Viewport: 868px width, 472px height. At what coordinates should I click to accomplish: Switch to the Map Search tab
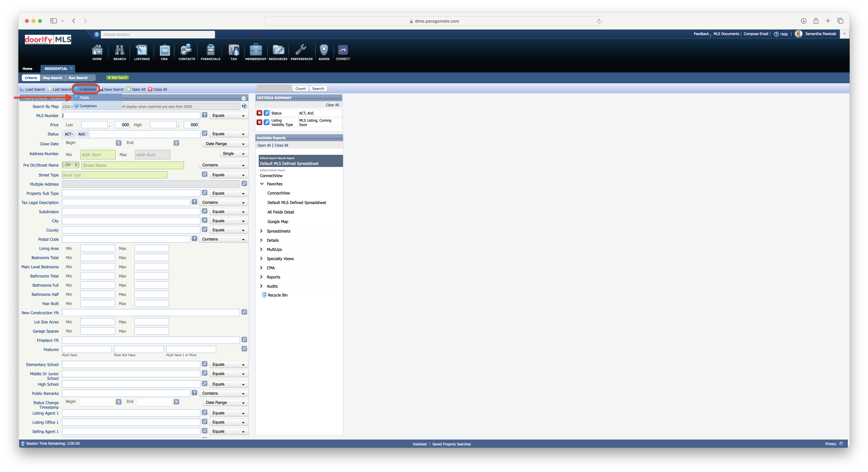pos(53,78)
